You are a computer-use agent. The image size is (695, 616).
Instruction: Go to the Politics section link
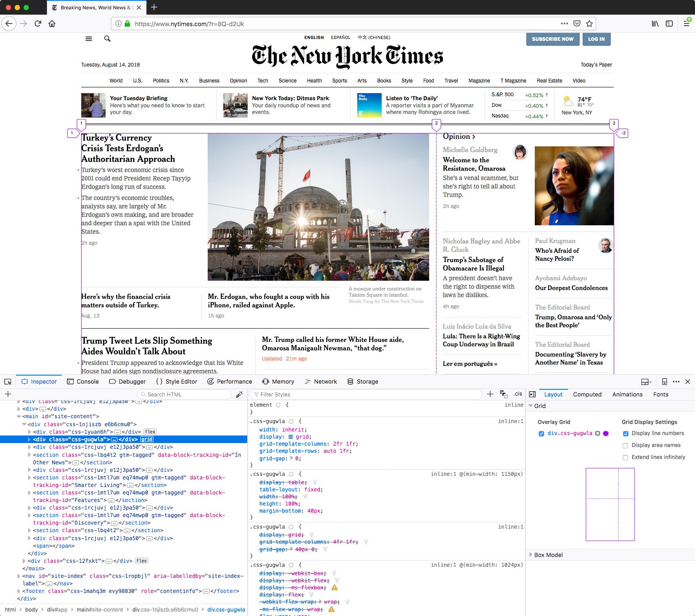tap(161, 81)
